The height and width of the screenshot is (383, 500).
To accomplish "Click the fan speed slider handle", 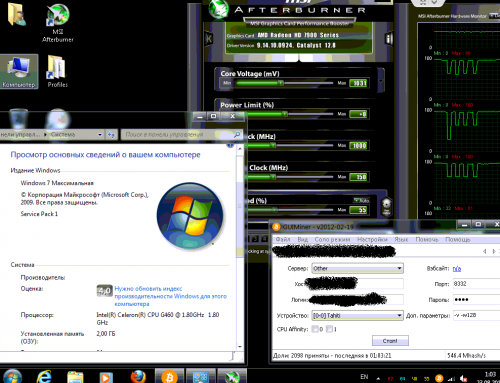I will click(x=274, y=209).
